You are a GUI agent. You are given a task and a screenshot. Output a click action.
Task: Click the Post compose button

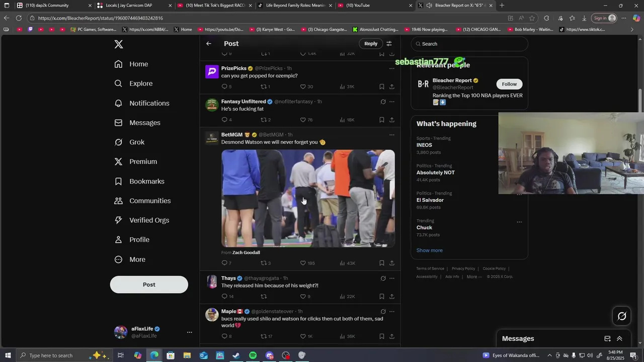pyautogui.click(x=149, y=285)
